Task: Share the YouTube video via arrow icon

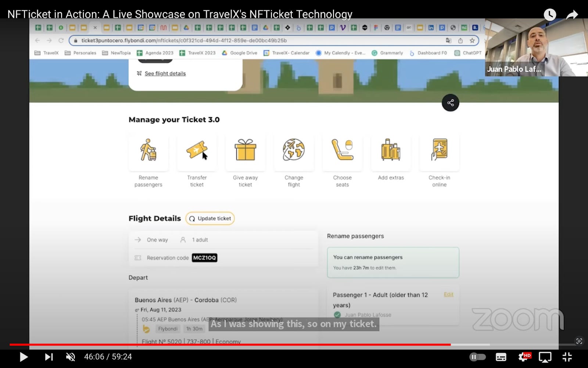Action: [572, 15]
